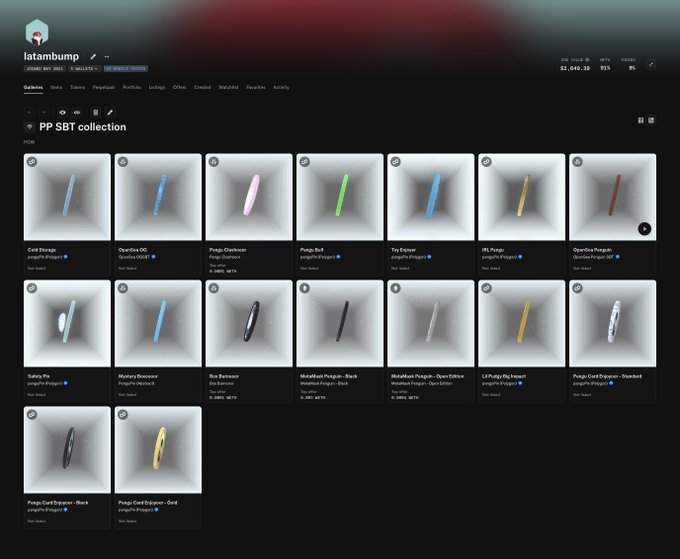Click chain badge on OpenSea Penguin card
This screenshot has height=559, width=680.
[x=577, y=162]
